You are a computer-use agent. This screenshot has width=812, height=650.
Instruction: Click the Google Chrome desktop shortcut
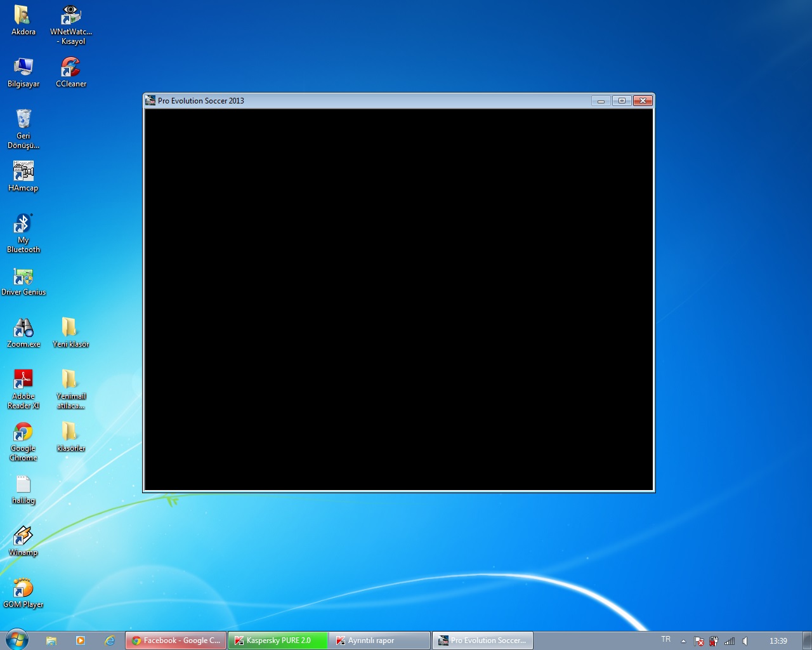coord(23,441)
